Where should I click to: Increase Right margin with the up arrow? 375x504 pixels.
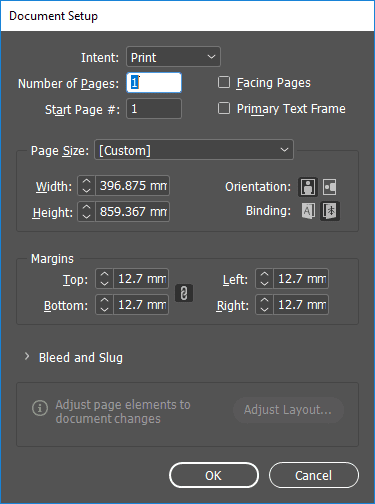tap(265, 300)
